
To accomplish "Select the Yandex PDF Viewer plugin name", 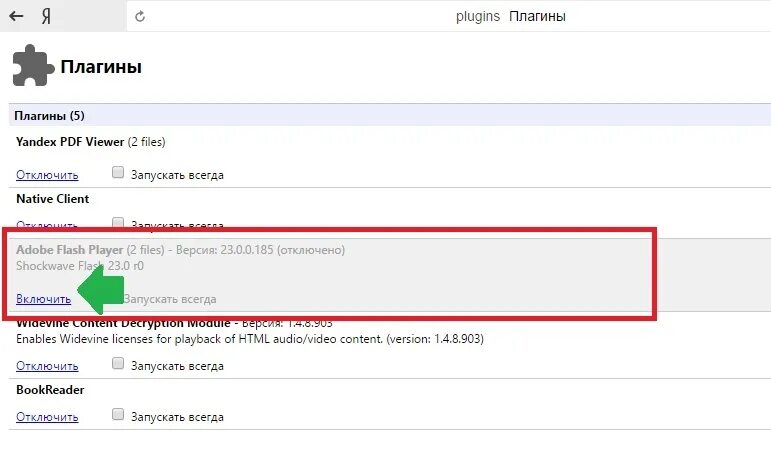I will pos(70,142).
